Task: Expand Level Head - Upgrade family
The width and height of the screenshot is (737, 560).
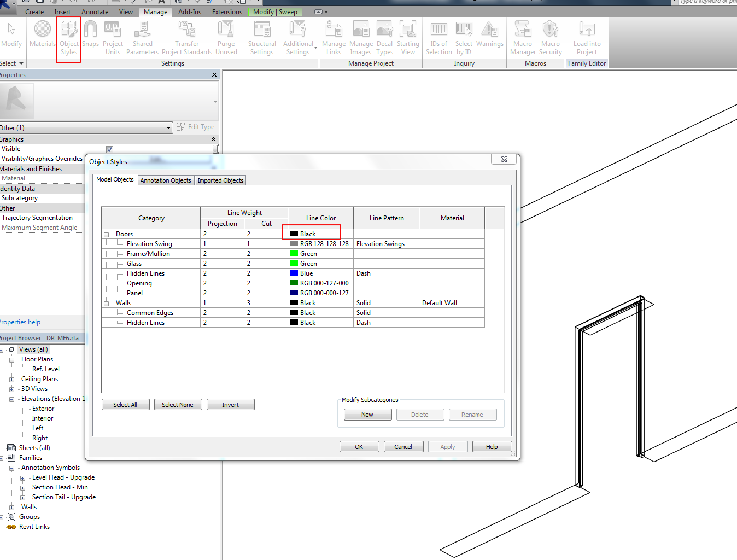Action: (x=22, y=478)
